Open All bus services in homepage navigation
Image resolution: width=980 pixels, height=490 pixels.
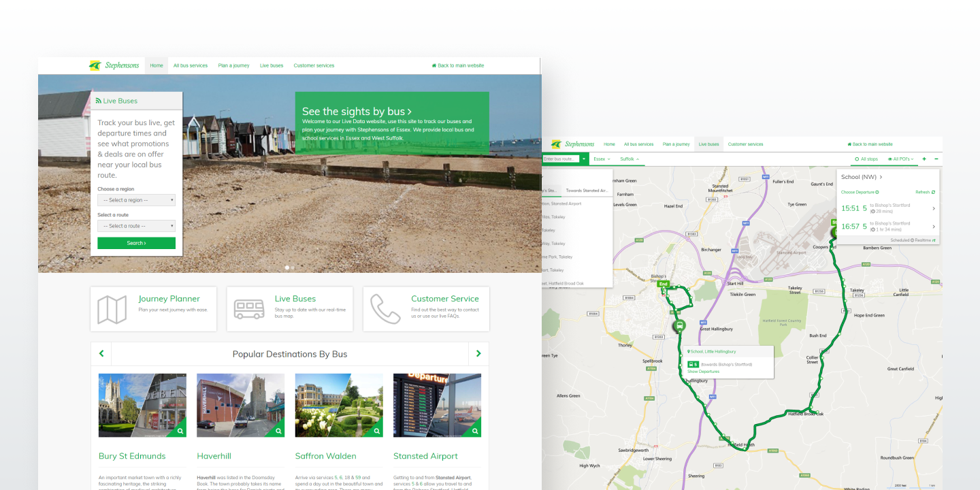pyautogui.click(x=191, y=66)
